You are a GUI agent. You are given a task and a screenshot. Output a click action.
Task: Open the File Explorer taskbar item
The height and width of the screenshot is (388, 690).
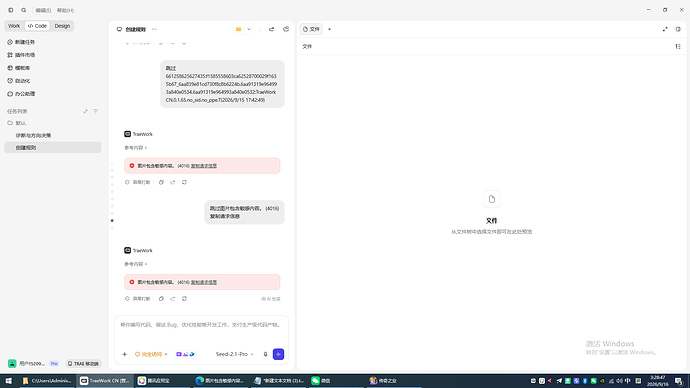(x=47, y=381)
